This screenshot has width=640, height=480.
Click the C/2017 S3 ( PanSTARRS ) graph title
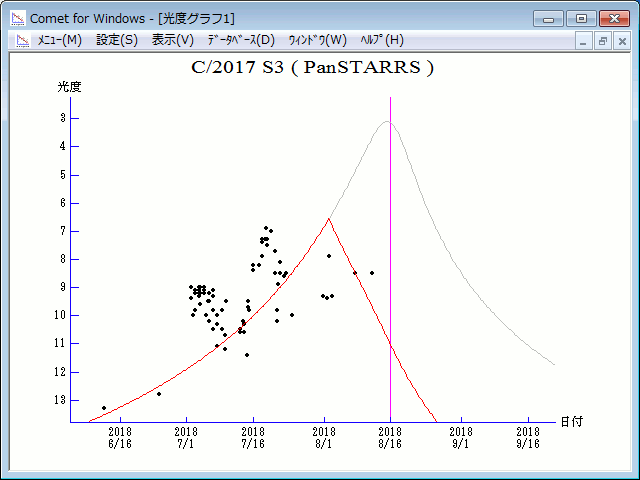click(312, 68)
